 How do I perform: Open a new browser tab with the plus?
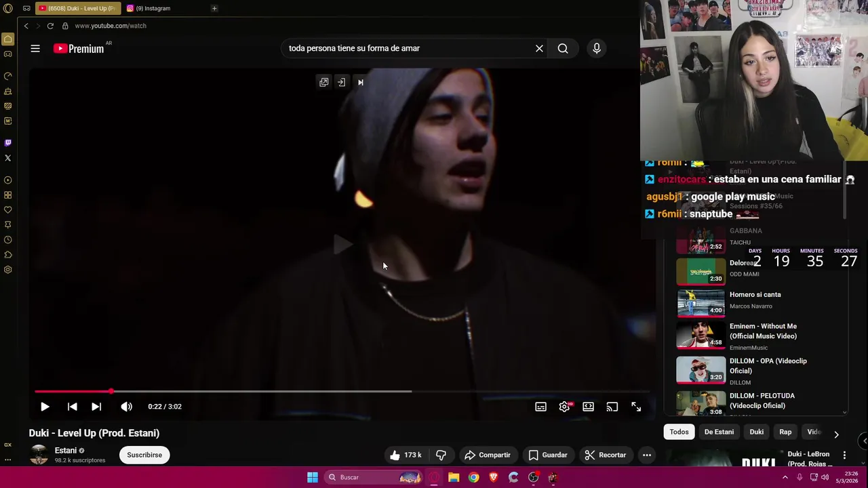click(214, 8)
